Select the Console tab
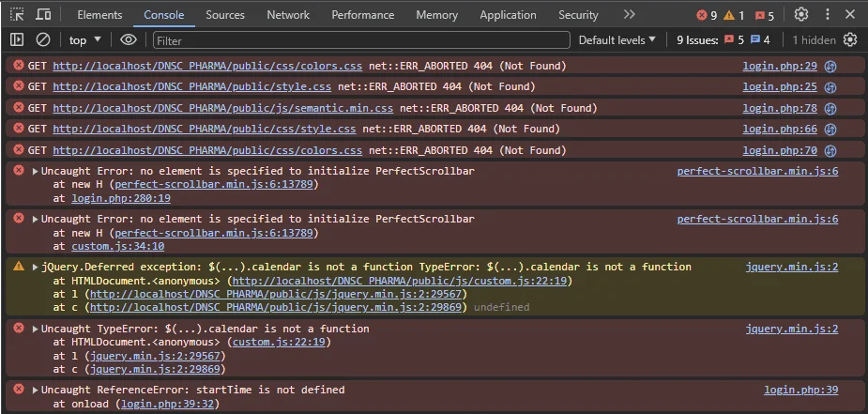 (164, 15)
